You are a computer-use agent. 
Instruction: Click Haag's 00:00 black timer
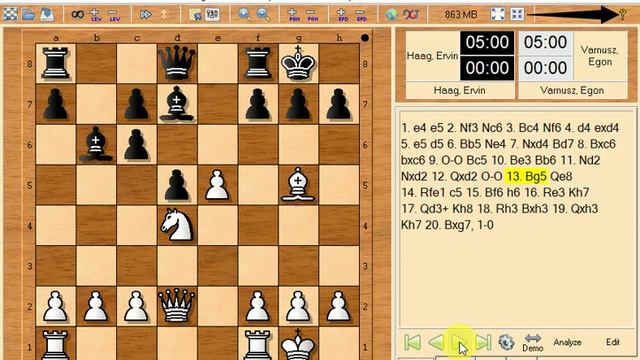click(x=487, y=68)
